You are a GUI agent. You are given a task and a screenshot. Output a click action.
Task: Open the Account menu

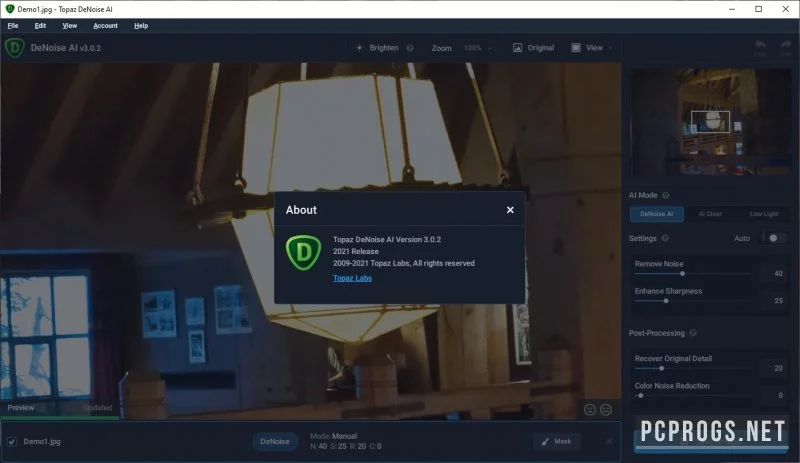point(105,26)
